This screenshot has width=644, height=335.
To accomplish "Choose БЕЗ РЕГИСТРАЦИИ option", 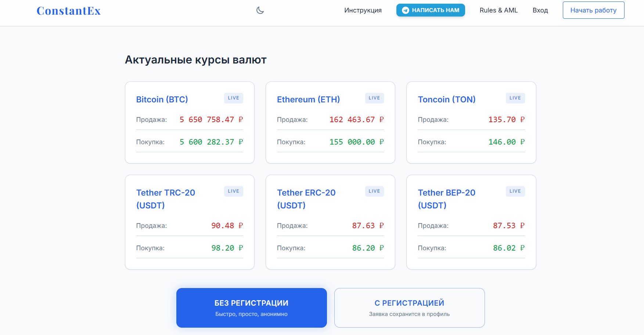I will 252,308.
